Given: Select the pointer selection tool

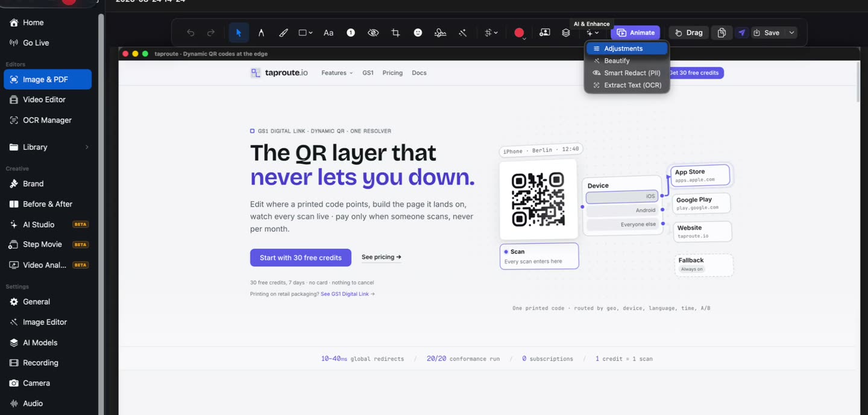Looking at the screenshot, I should pos(239,33).
